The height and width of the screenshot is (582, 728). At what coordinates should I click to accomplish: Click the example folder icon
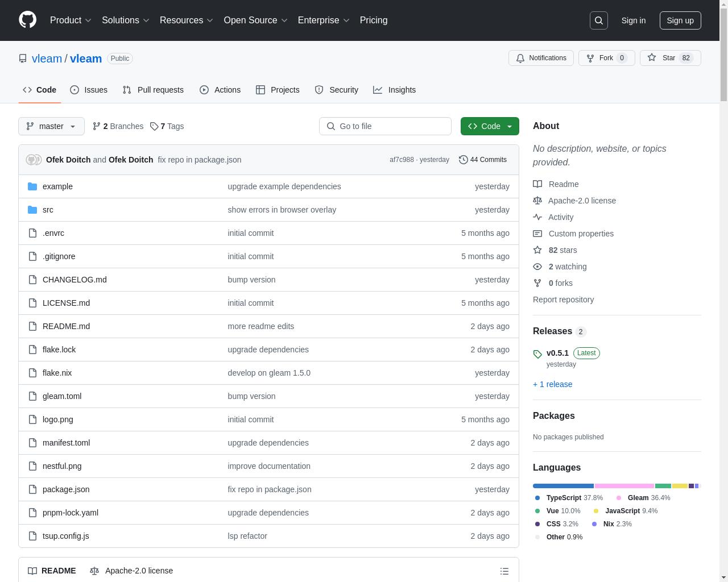[32, 186]
